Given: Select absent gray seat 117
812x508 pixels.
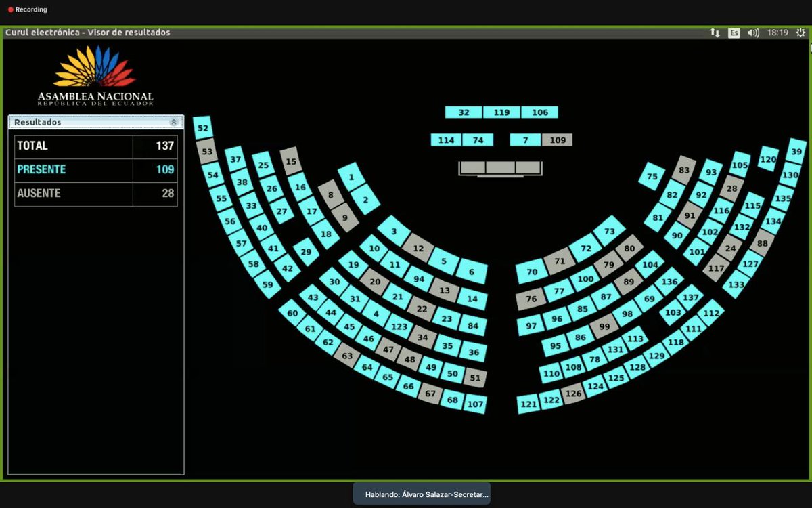Looking at the screenshot, I should [x=716, y=268].
